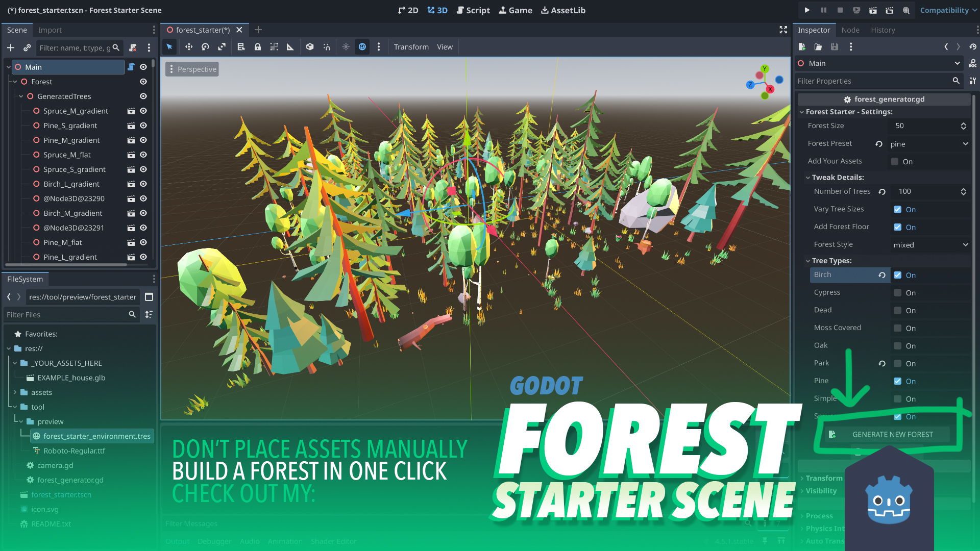Enable snap mode using the magnet icon

(x=327, y=46)
